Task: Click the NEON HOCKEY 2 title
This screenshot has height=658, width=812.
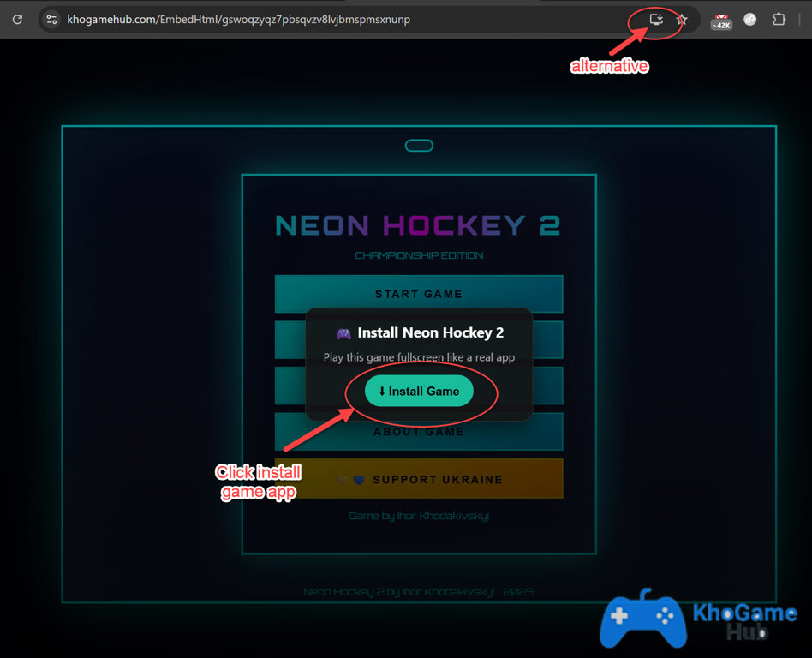Action: tap(418, 224)
